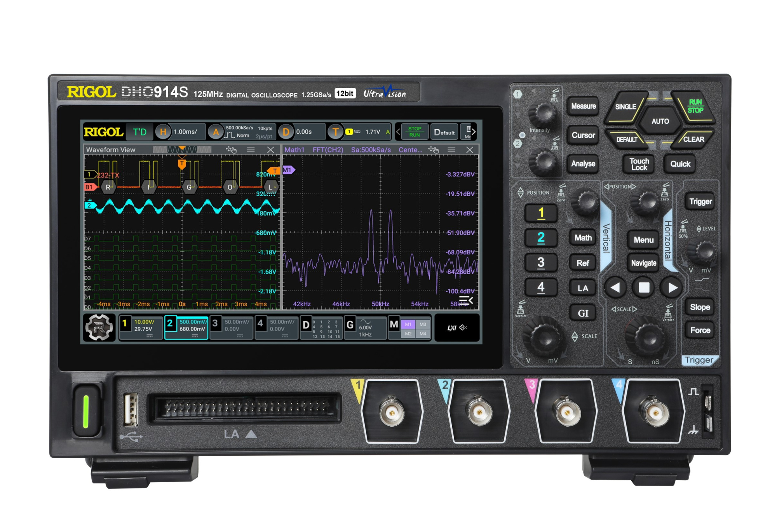The height and width of the screenshot is (532, 777).
Task: Tap the Waveform View hamburger menu icon
Action: [x=251, y=150]
